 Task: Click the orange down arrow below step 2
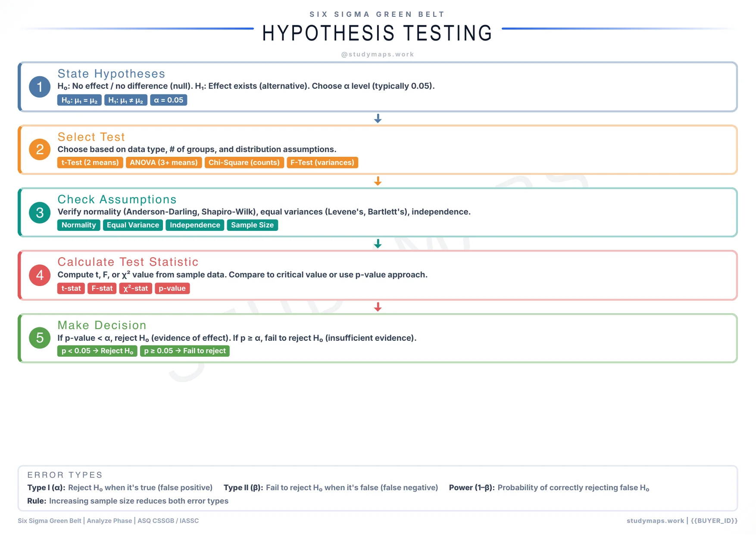pos(378,181)
